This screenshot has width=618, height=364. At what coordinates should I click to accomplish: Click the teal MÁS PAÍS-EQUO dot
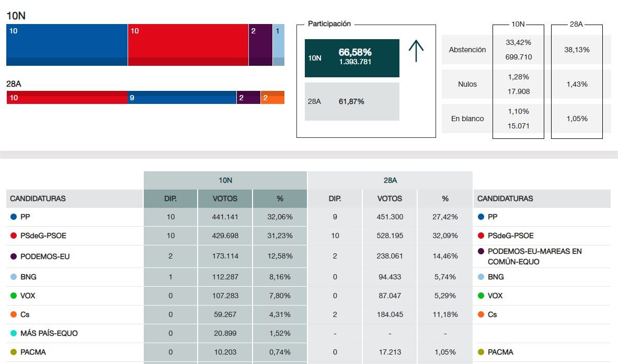pos(14,333)
